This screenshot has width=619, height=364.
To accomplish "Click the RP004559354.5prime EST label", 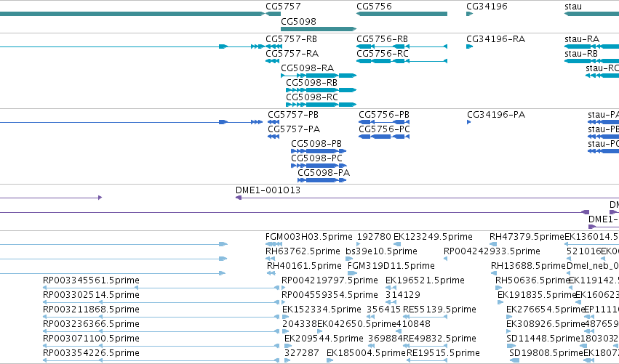I will (330, 296).
